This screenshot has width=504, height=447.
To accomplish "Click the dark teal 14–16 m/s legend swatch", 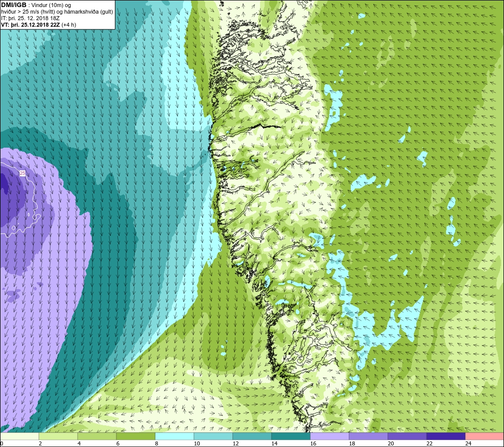I will tap(291, 436).
